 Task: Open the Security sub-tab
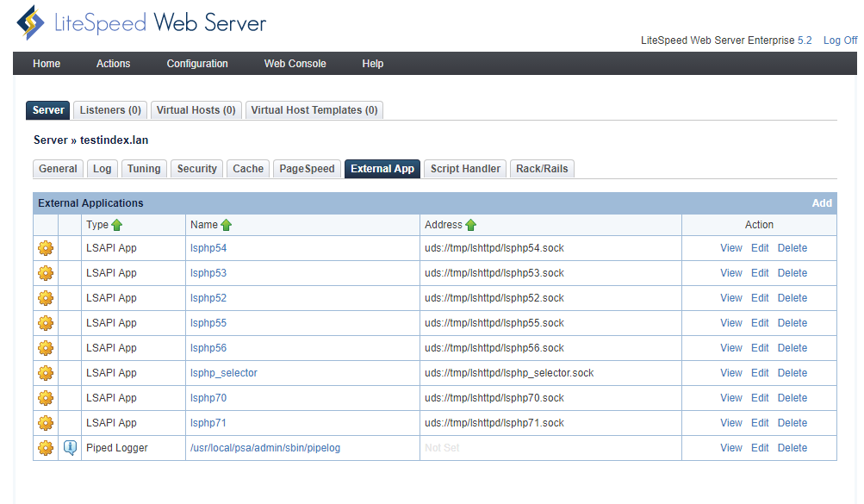pyautogui.click(x=196, y=169)
